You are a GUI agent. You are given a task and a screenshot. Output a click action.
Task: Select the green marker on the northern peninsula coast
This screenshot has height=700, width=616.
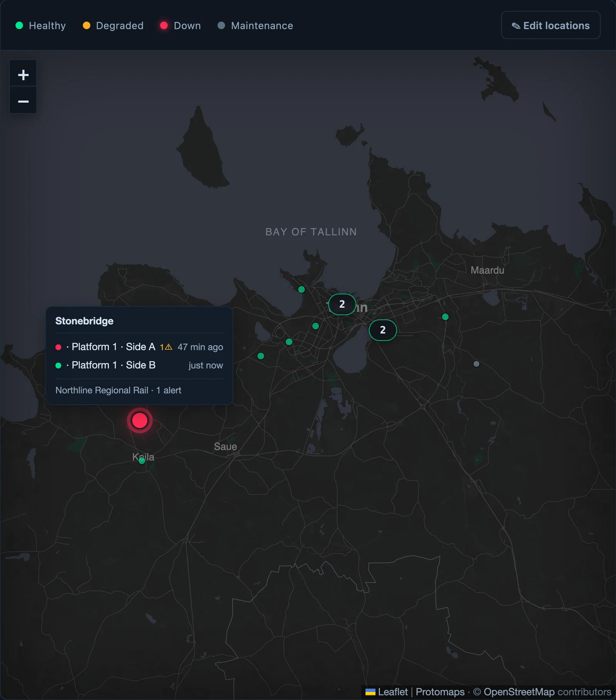(301, 289)
